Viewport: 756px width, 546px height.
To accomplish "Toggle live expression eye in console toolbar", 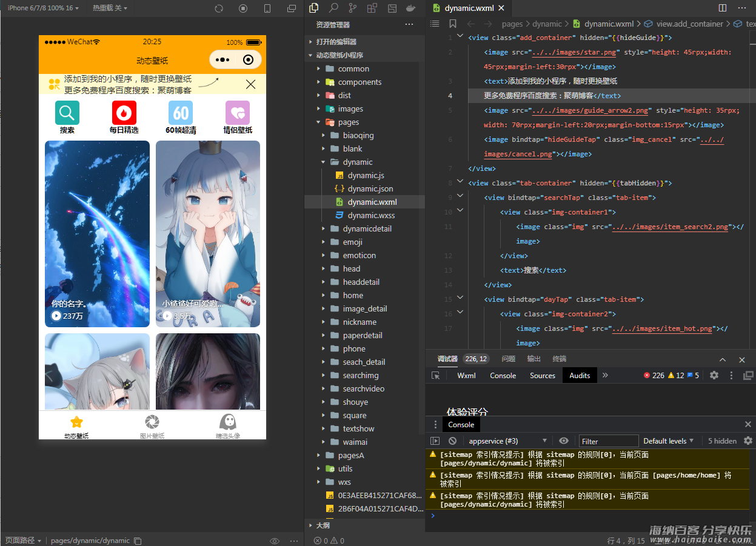I will tap(564, 441).
